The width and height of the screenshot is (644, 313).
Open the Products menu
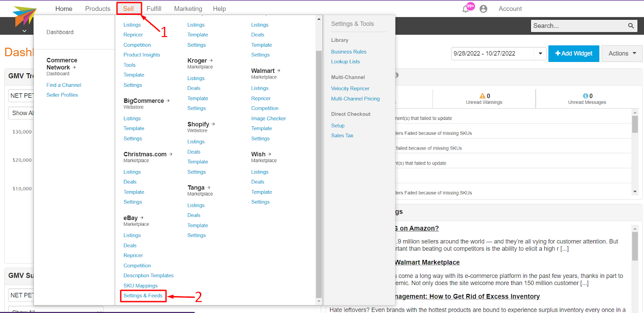tap(98, 8)
